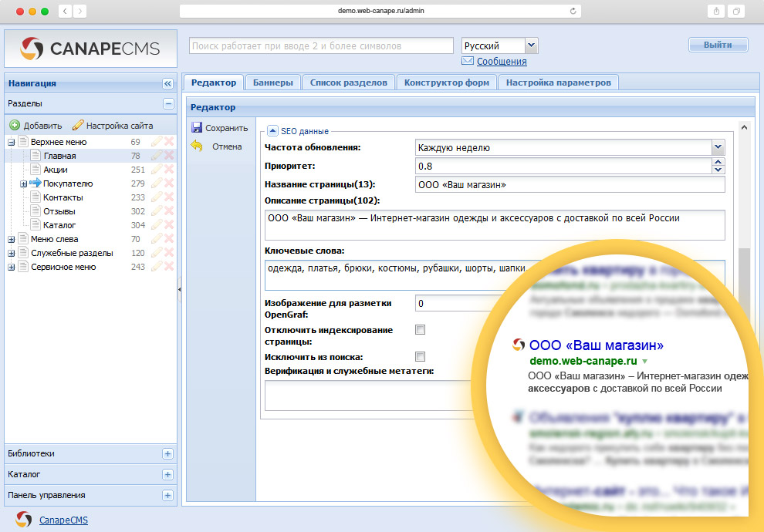Expand the Библиотеки panel
The image size is (764, 532).
[167, 453]
